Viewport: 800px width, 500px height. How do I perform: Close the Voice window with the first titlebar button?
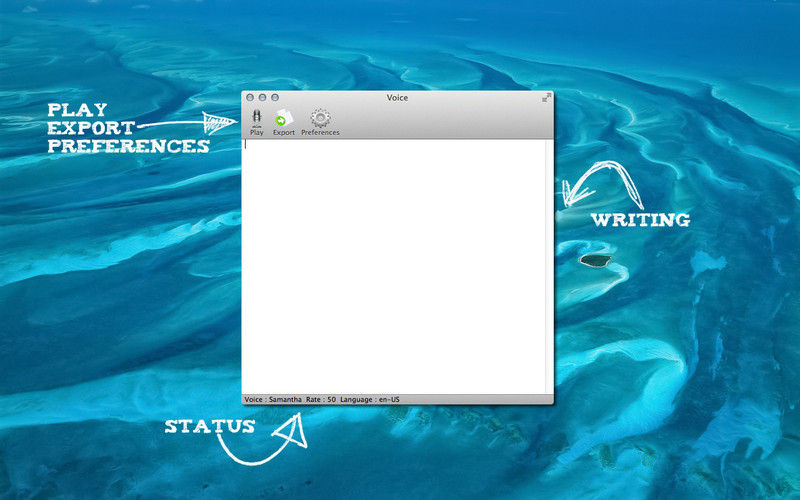pos(250,97)
